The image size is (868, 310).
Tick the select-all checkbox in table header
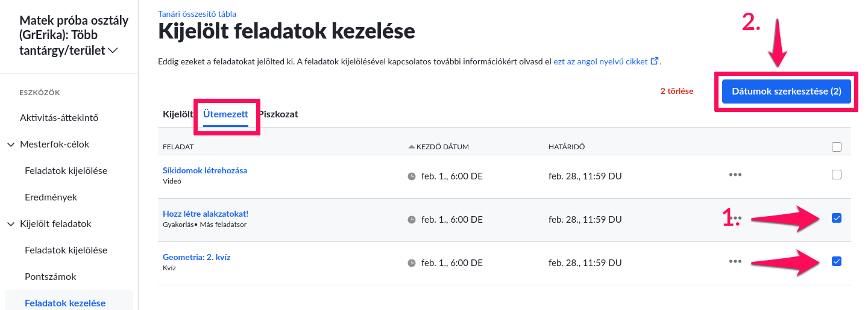836,147
